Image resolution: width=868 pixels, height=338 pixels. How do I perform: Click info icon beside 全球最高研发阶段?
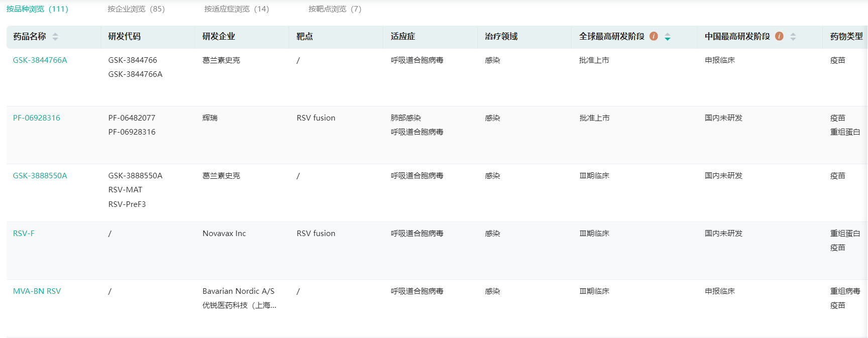point(654,36)
